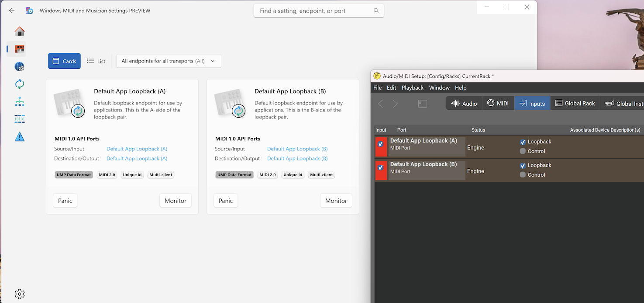The height and width of the screenshot is (303, 644).
Task: Expand the All endpoints for all transports dropdown
Action: (169, 61)
